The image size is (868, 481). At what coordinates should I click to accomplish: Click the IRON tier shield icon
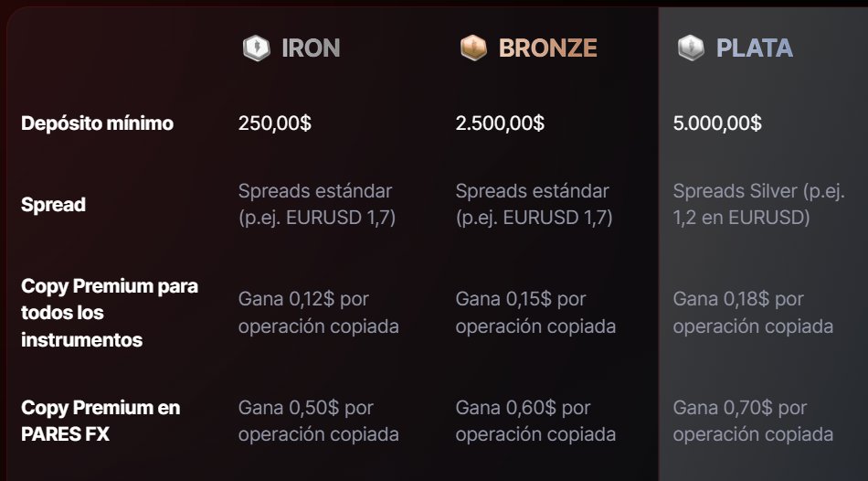(257, 48)
